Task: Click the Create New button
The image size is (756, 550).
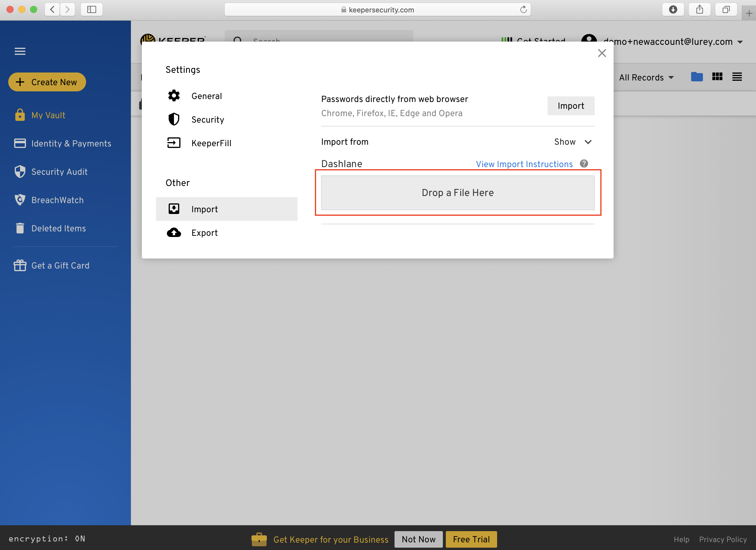Action: (x=47, y=82)
